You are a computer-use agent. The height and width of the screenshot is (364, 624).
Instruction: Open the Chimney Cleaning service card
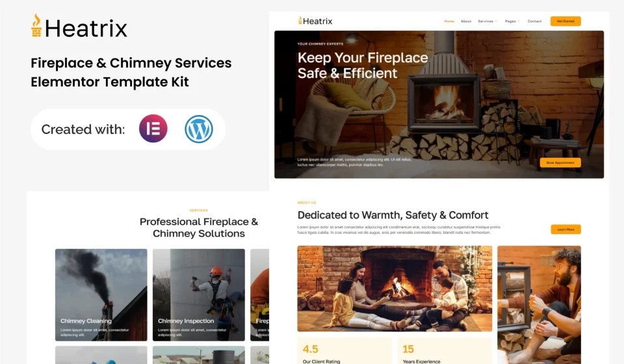(101, 294)
